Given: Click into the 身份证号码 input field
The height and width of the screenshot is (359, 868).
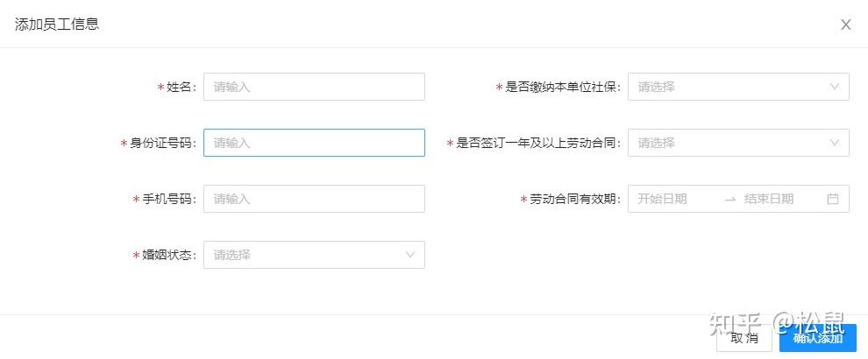Looking at the screenshot, I should click(314, 143).
